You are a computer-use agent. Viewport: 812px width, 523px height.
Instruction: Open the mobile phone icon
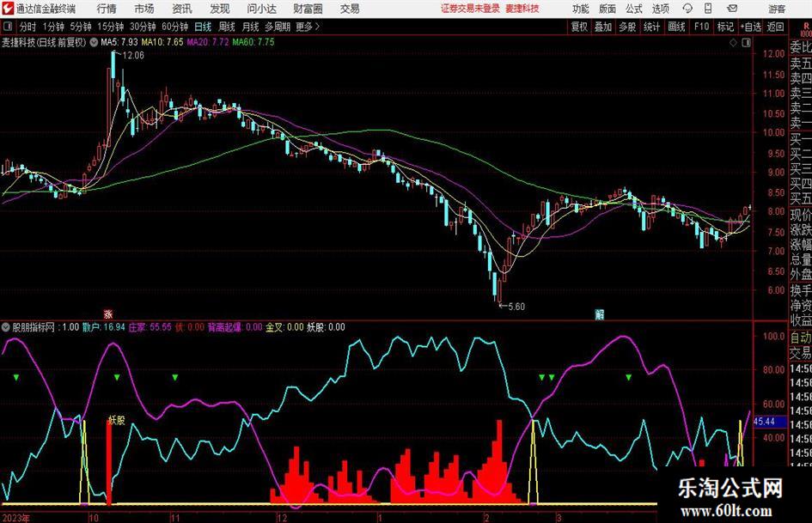708,9
